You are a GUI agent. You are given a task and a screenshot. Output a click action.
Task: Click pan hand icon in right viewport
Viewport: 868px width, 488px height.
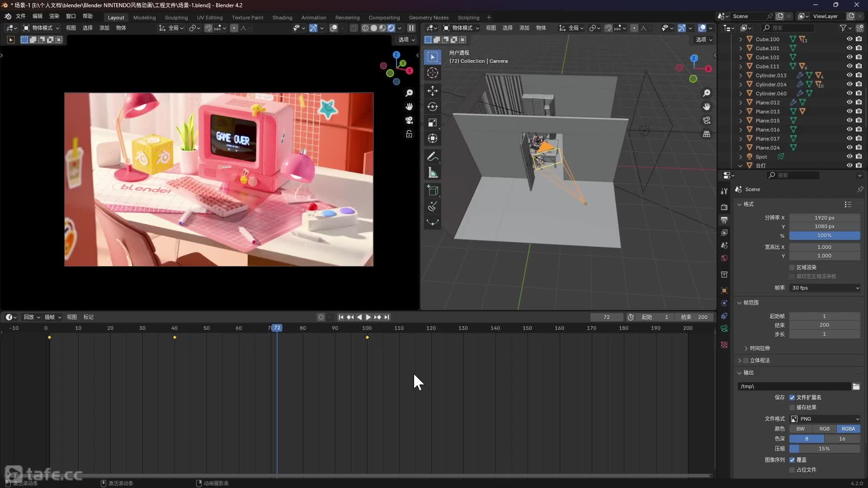(x=707, y=107)
